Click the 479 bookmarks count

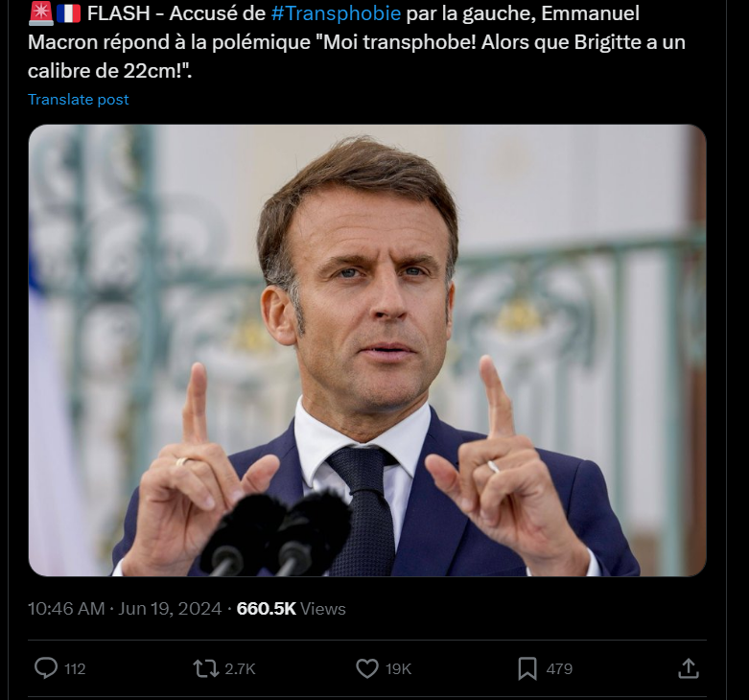click(x=559, y=669)
